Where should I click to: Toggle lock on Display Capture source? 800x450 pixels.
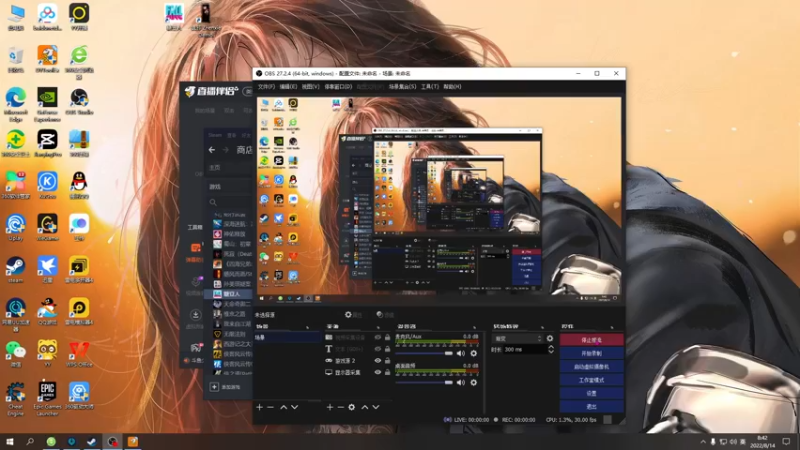(387, 372)
